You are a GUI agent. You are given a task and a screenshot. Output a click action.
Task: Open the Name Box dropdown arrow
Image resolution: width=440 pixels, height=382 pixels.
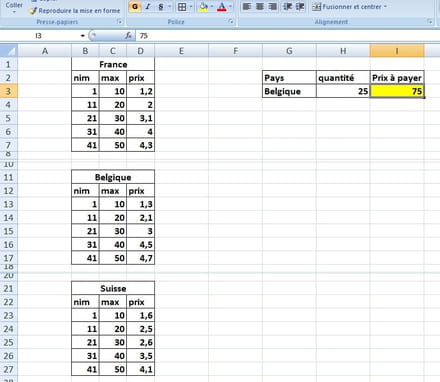[x=83, y=36]
